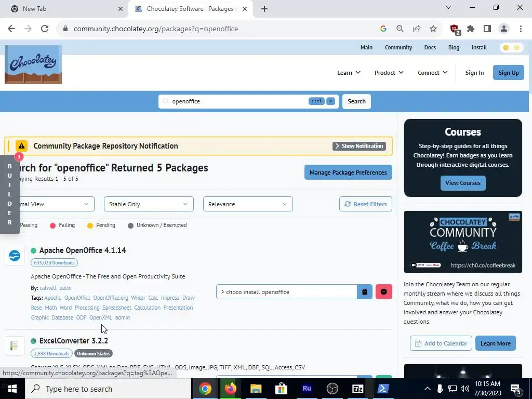Click the Search button
Image resolution: width=532 pixels, height=399 pixels.
coord(356,101)
